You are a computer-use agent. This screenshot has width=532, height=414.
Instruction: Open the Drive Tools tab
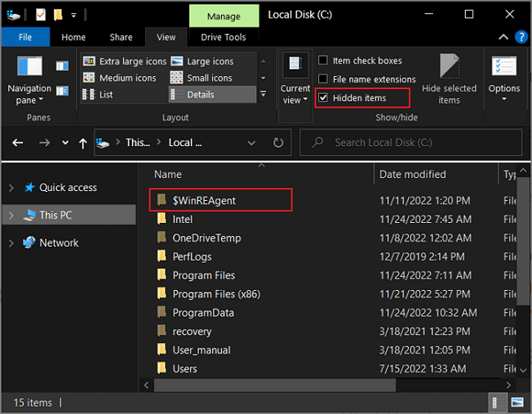point(224,37)
